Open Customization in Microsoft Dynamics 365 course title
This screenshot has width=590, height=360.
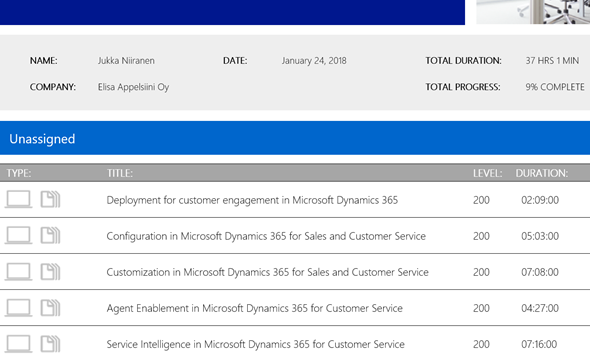pos(268,272)
